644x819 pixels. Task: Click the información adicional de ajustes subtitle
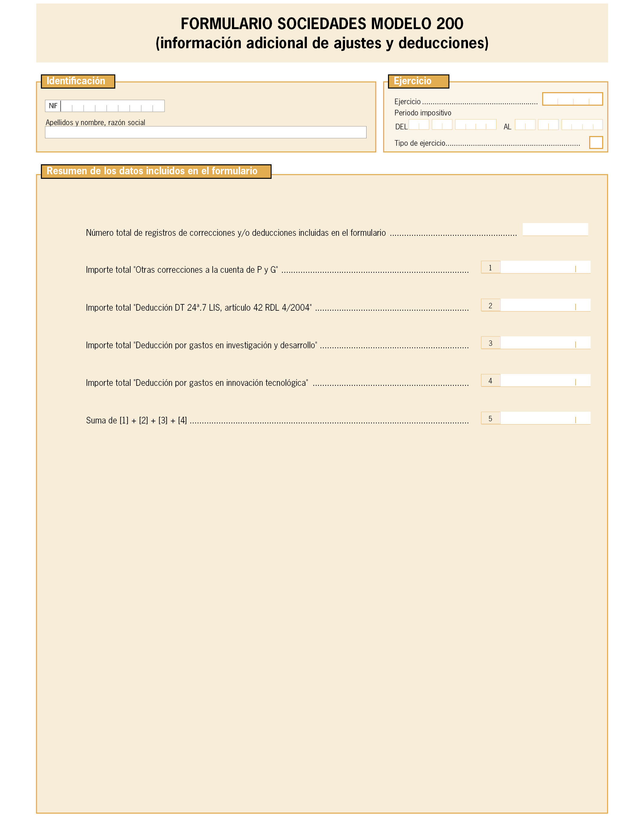click(x=322, y=43)
